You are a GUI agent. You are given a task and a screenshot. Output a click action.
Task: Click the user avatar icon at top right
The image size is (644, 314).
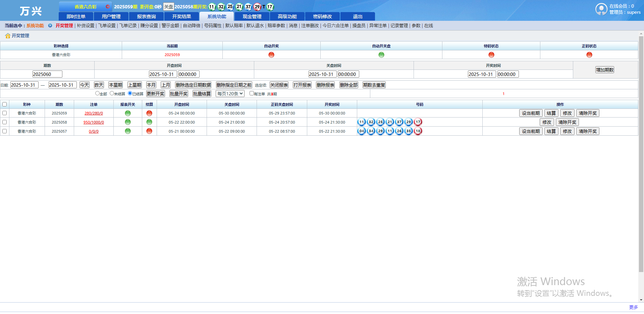click(601, 9)
